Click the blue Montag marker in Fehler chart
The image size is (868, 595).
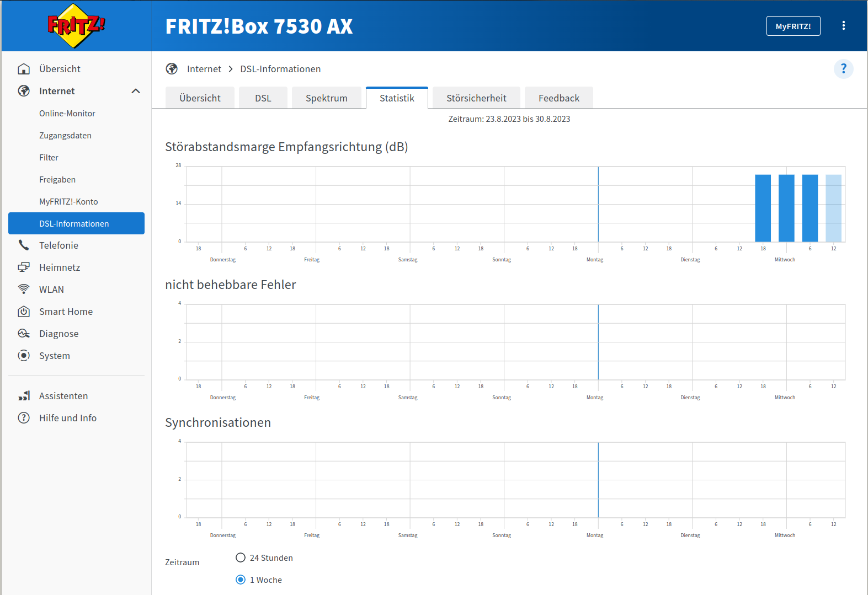[x=598, y=342]
